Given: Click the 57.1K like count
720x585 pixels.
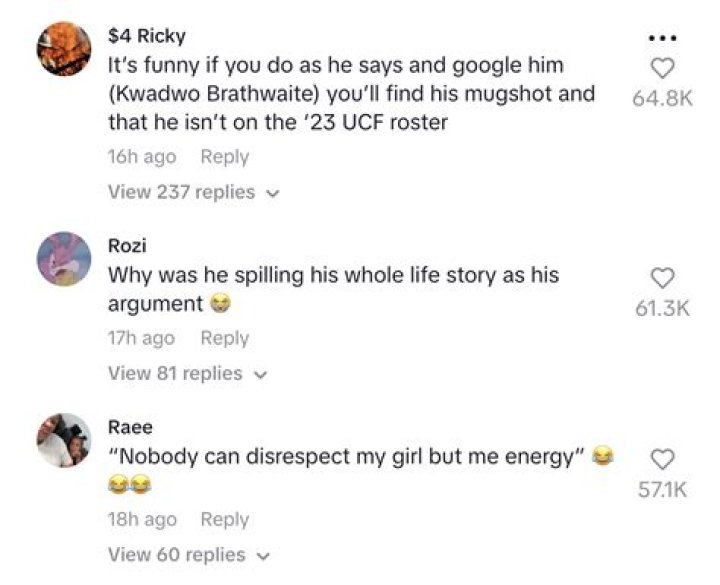Looking at the screenshot, I should click(662, 490).
